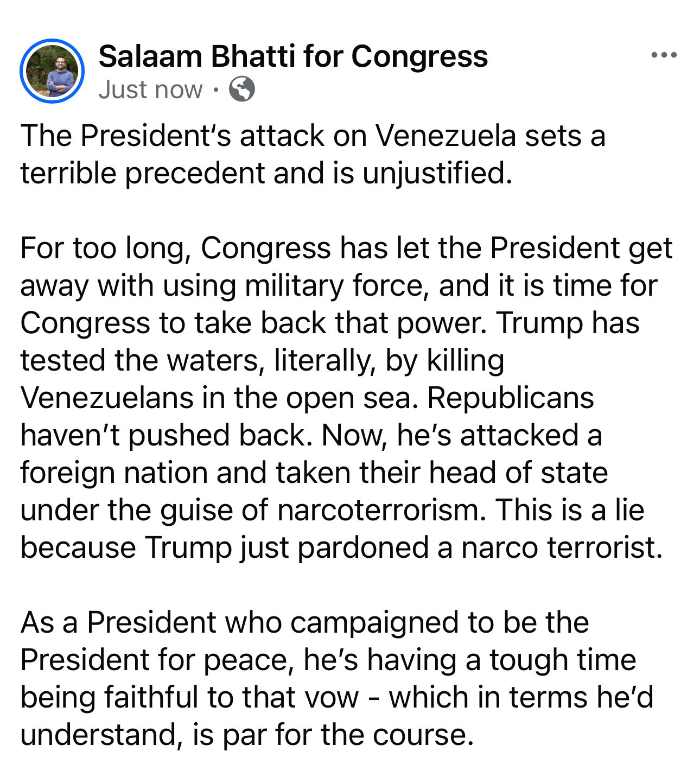The height and width of the screenshot is (758, 700).
Task: Click the "Just now" post timestamp
Action: click(150, 90)
